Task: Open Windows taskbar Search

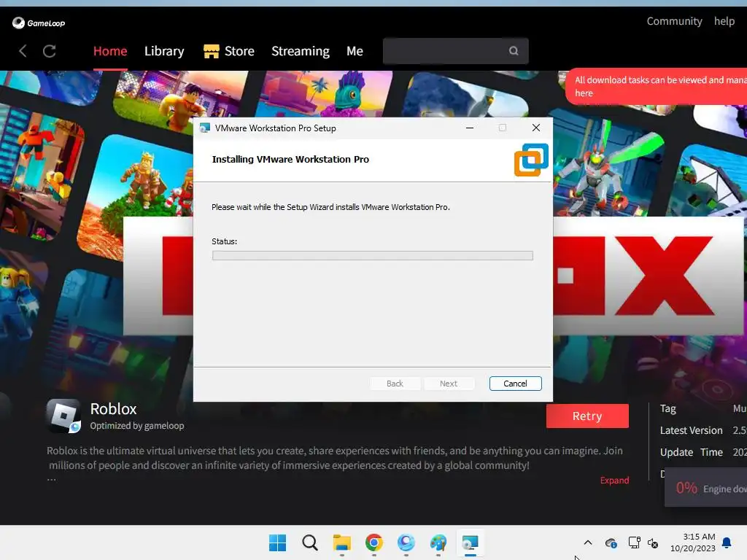Action: 309,542
